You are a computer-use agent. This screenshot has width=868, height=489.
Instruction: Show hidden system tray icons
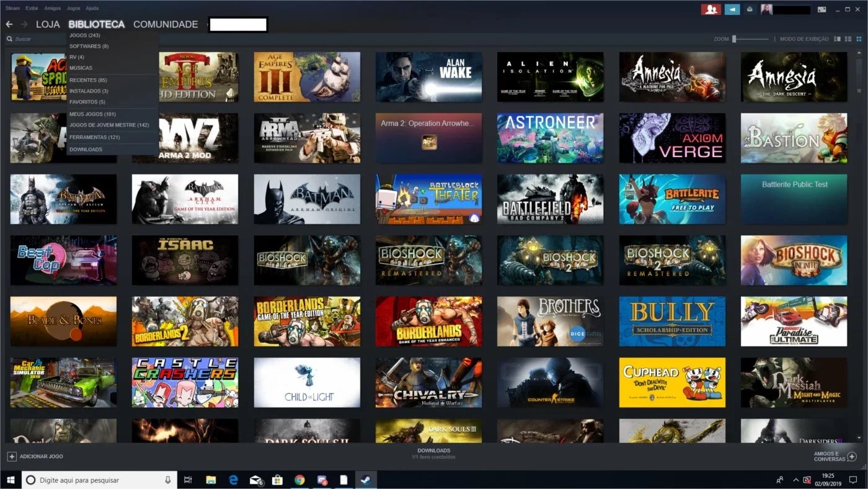click(x=795, y=480)
